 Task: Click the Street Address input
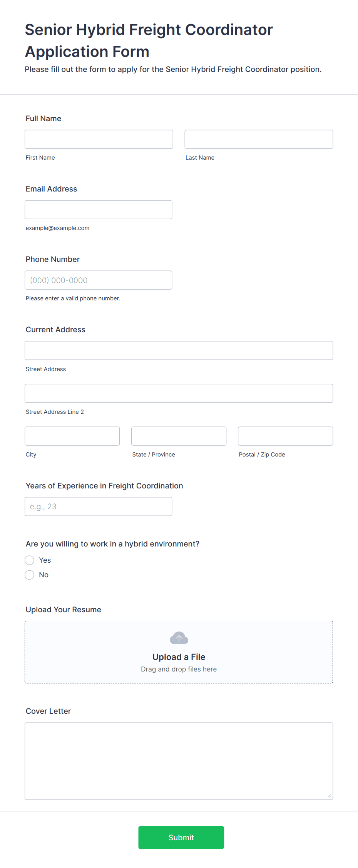[x=179, y=350]
